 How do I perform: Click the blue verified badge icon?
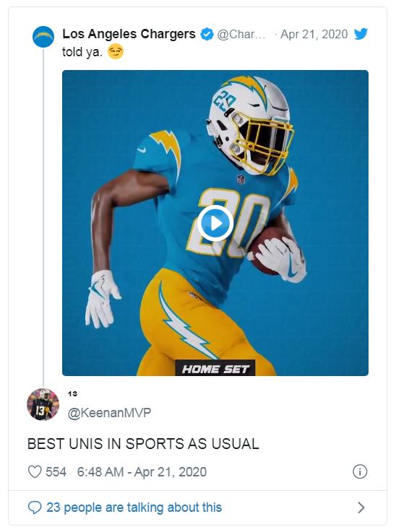click(207, 34)
